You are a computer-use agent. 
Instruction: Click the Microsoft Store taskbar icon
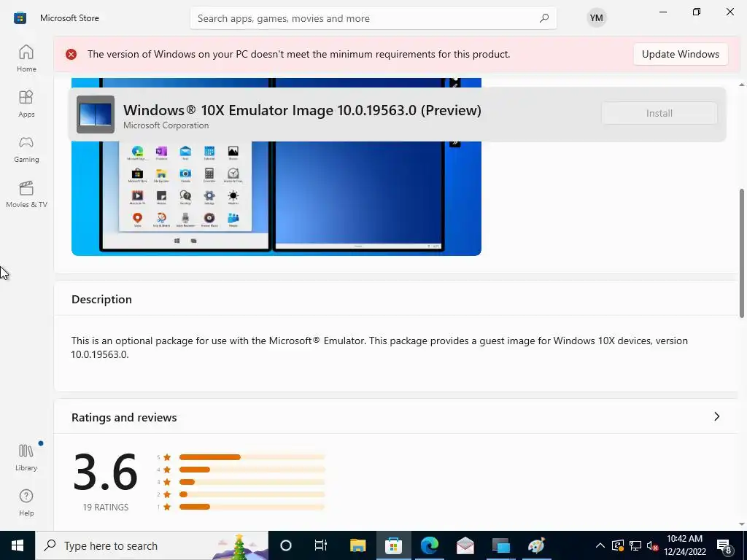(393, 545)
